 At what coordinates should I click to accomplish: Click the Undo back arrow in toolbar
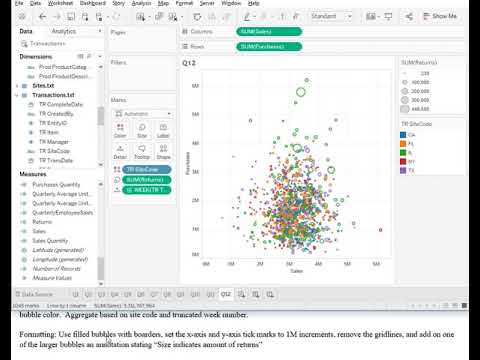click(x=42, y=16)
